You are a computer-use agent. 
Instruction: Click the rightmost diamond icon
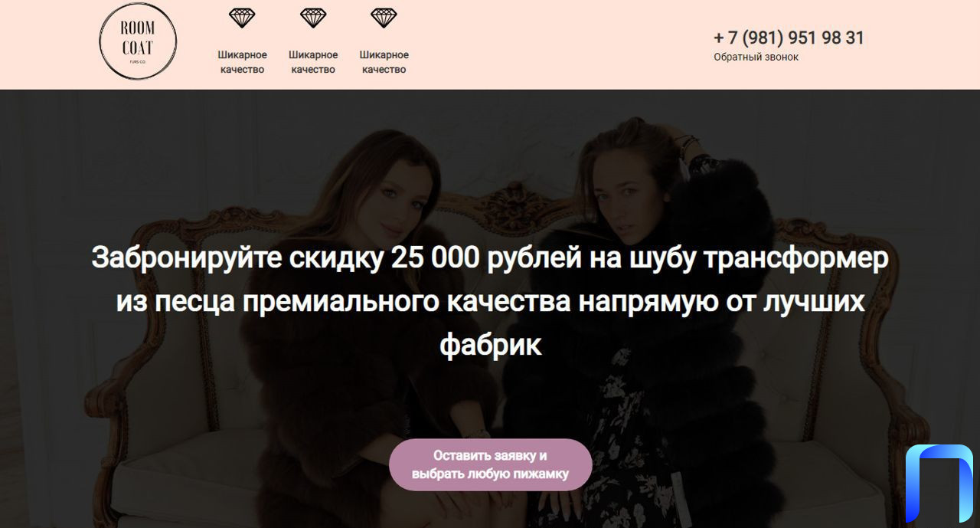tap(384, 18)
